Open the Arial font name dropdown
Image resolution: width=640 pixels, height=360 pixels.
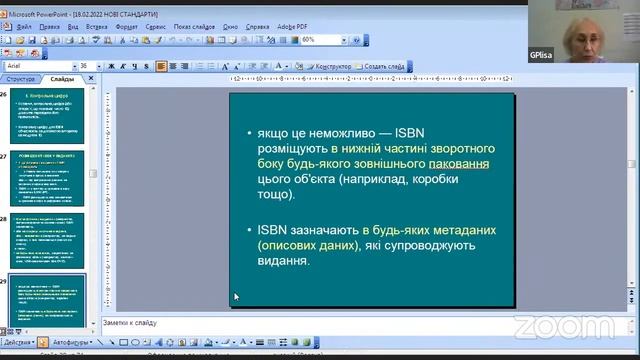74,66
